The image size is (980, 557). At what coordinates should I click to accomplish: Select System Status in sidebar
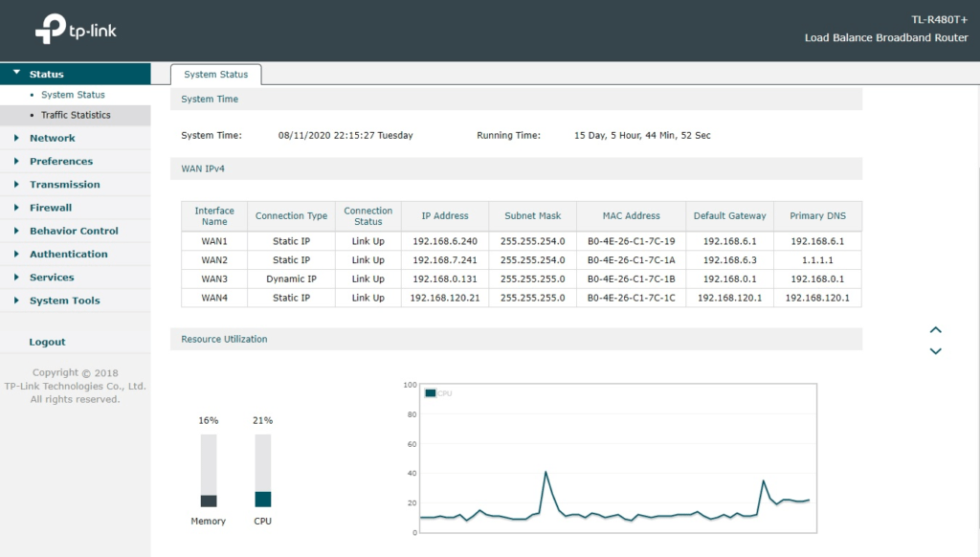point(73,95)
